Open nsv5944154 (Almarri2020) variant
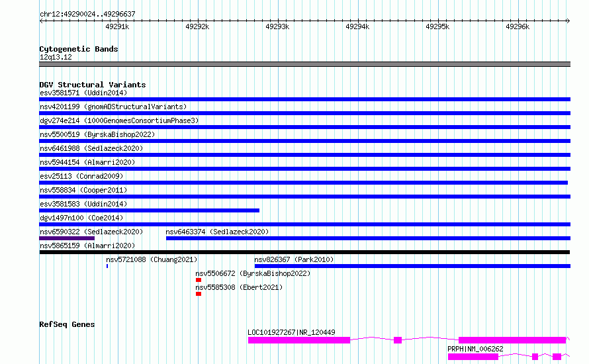This screenshot has width=589, height=364. pyautogui.click(x=87, y=162)
